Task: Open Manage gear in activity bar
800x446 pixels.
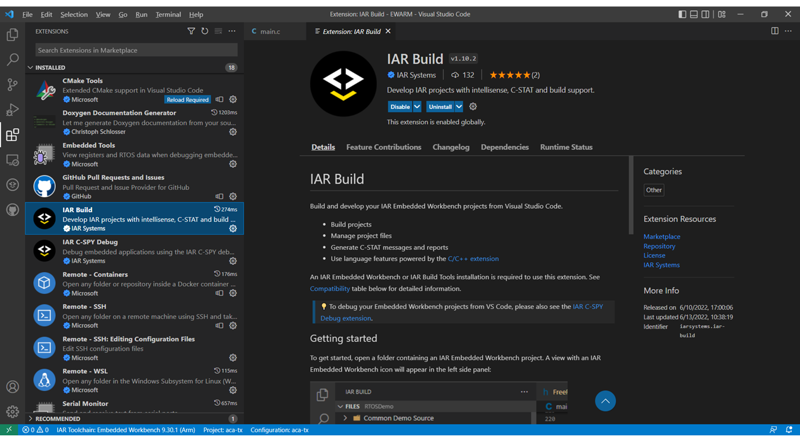Action: [x=12, y=411]
